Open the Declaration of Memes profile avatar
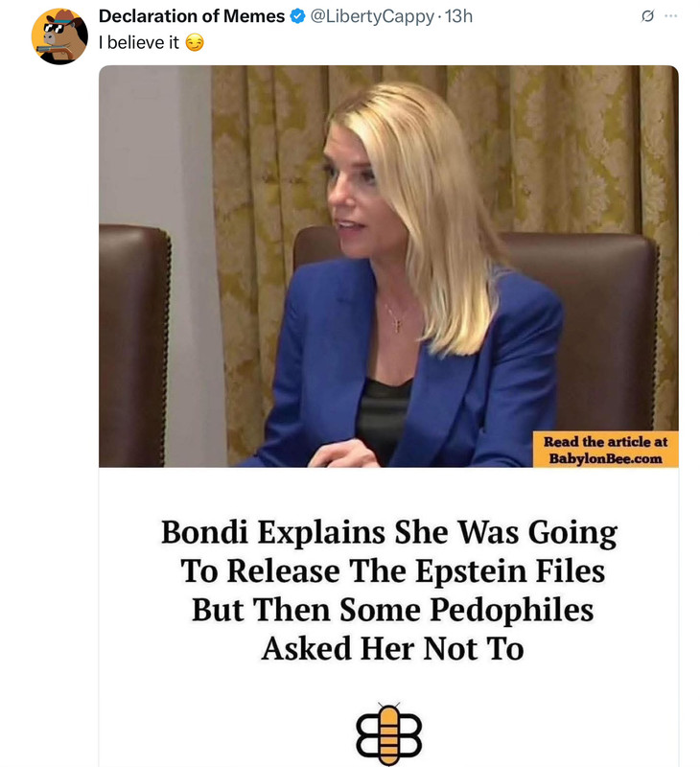The width and height of the screenshot is (700, 767). click(59, 35)
